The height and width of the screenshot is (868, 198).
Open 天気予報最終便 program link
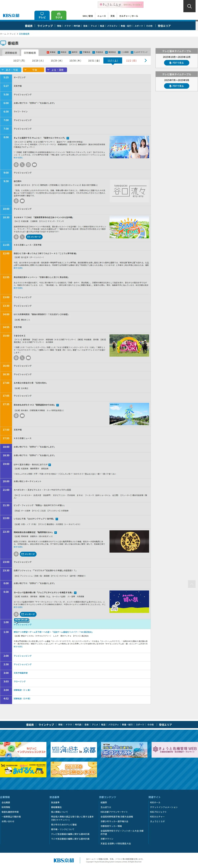[x=21, y=673]
